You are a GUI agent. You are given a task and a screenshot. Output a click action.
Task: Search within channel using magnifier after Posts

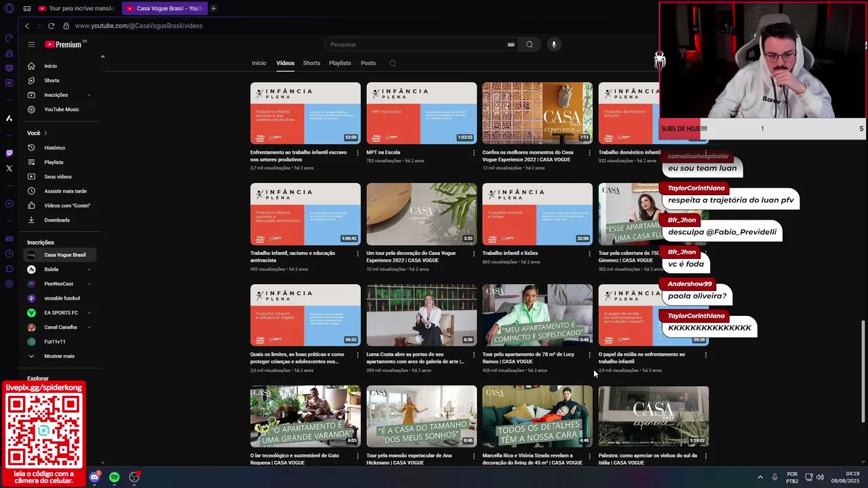(393, 63)
